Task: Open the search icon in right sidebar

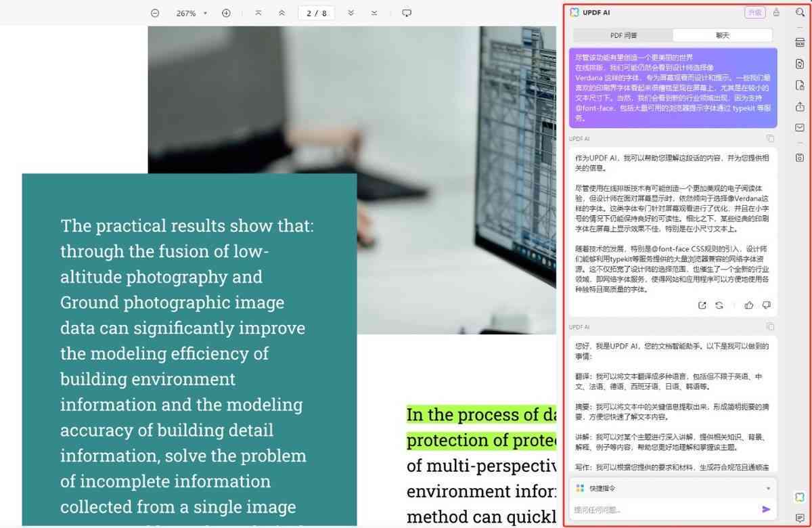Action: point(800,12)
